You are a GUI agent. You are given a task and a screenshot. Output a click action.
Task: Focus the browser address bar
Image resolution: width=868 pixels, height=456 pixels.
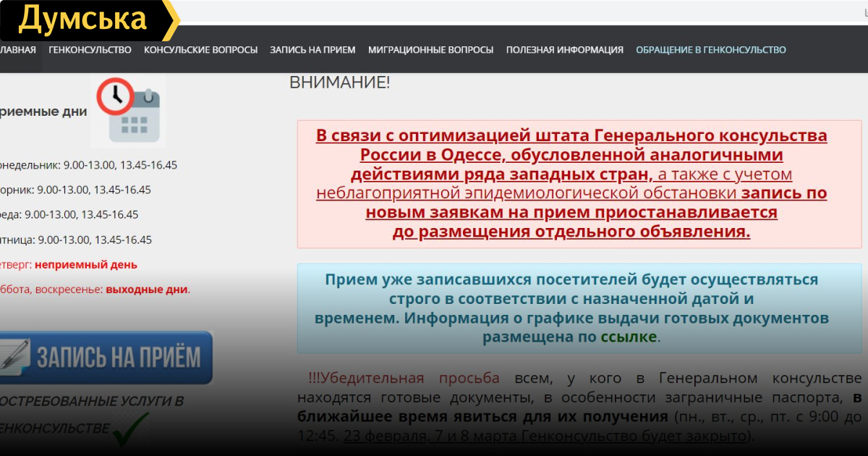(506, 13)
